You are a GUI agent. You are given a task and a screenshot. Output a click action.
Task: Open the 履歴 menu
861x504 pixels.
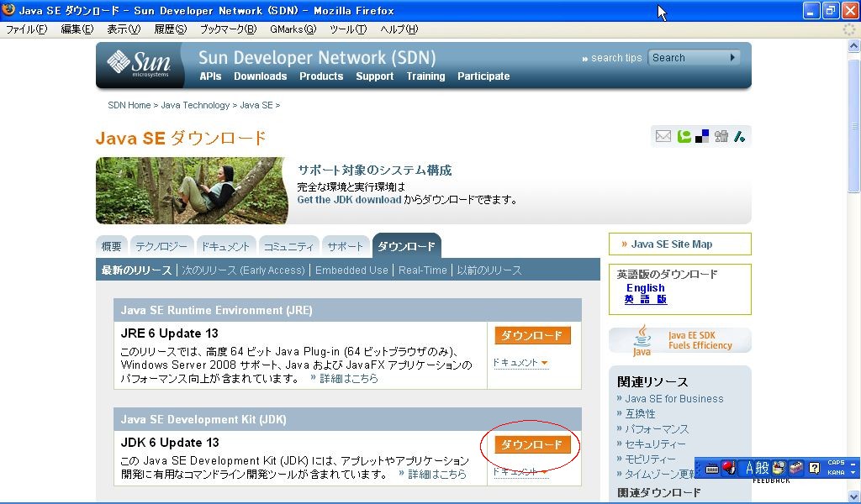pyautogui.click(x=170, y=29)
